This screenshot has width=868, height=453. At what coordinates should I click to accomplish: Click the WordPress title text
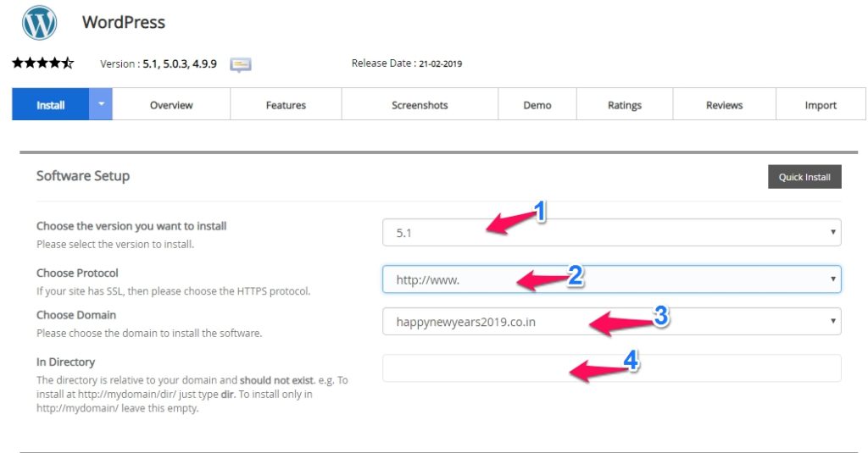[x=124, y=22]
